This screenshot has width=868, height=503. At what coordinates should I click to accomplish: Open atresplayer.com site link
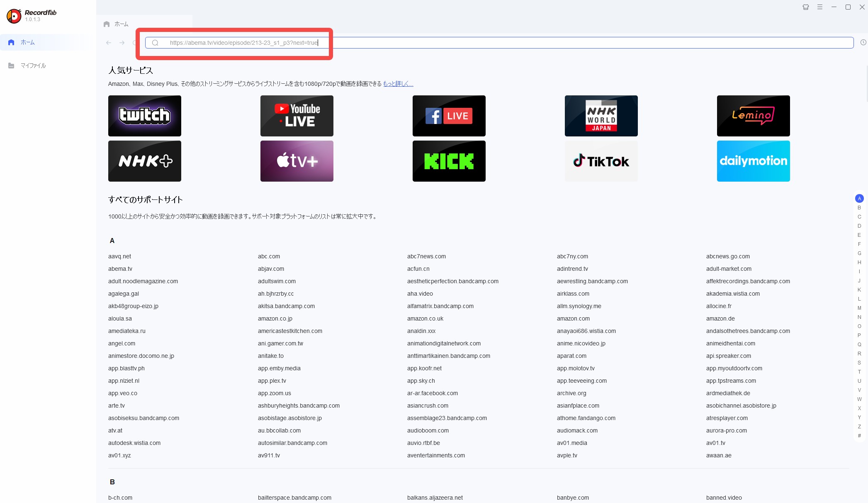[727, 418]
